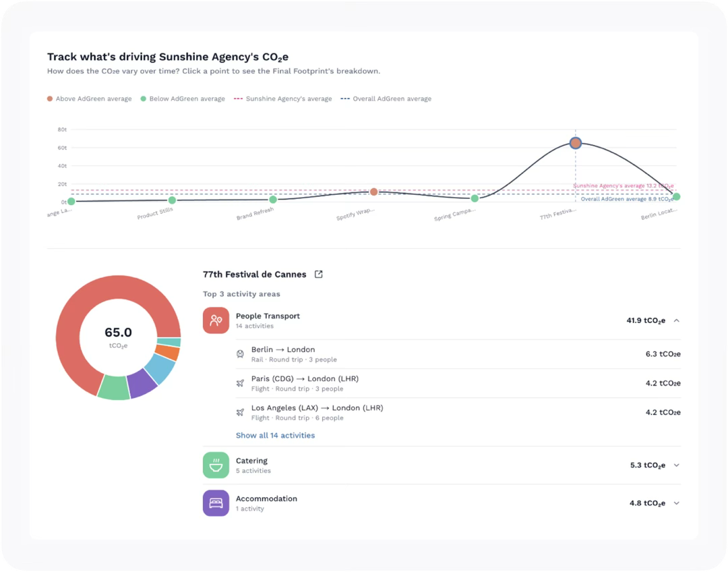Screen dimensions: 728x572
Task: Select the Spotify Wrap chart point
Action: point(373,192)
